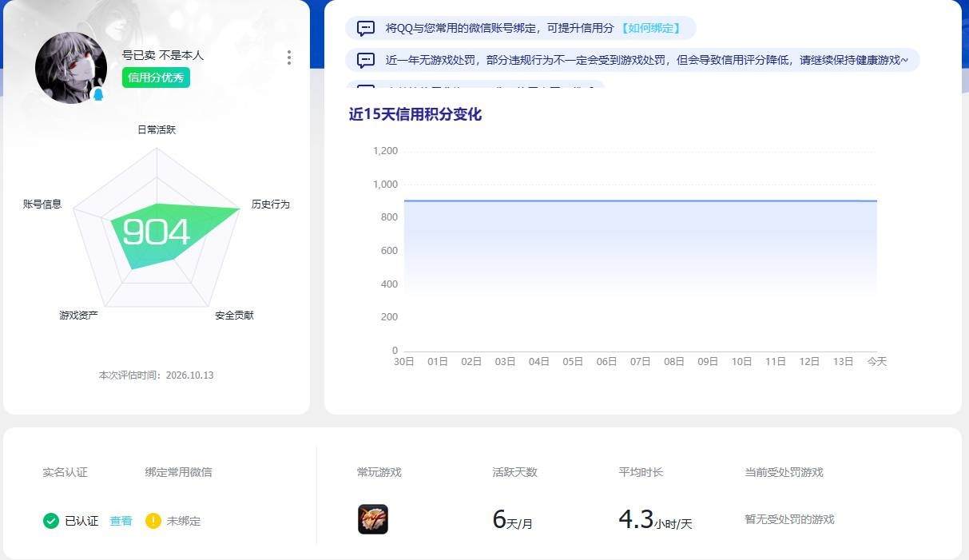
Task: Click the 将QQ与您常用的微信账号绑定 notice text
Action: tap(500, 28)
